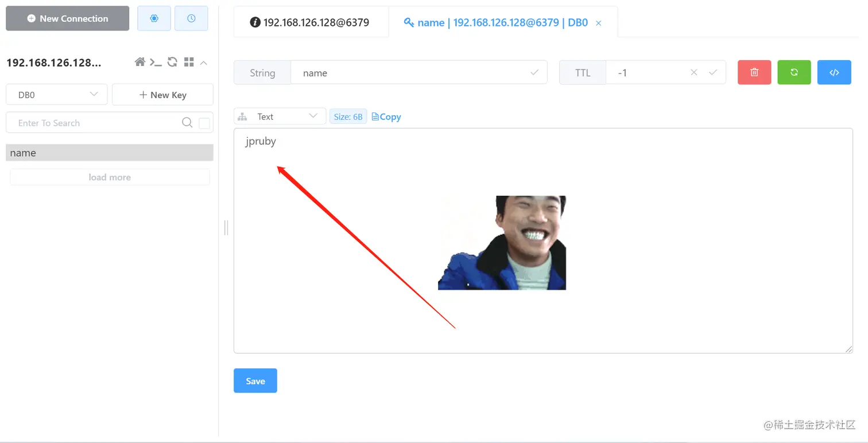
Task: Confirm key name with the gray checkmark
Action: (x=534, y=72)
